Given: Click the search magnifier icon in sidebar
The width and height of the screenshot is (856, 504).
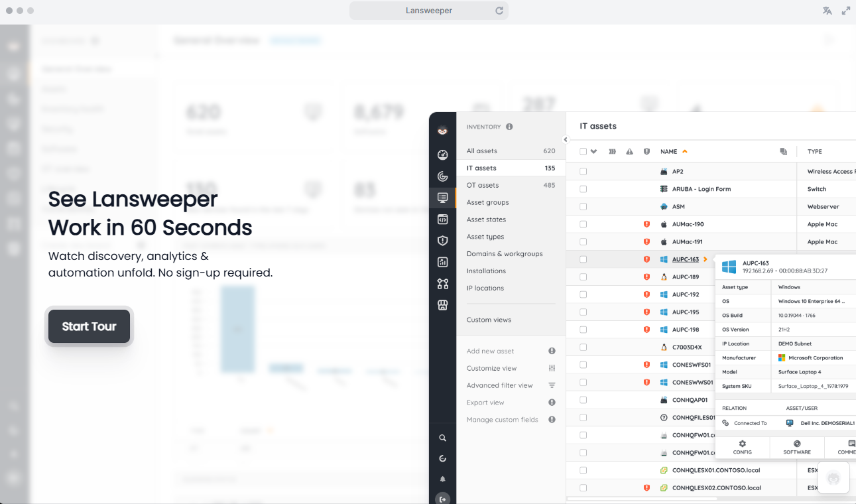Looking at the screenshot, I should (443, 438).
